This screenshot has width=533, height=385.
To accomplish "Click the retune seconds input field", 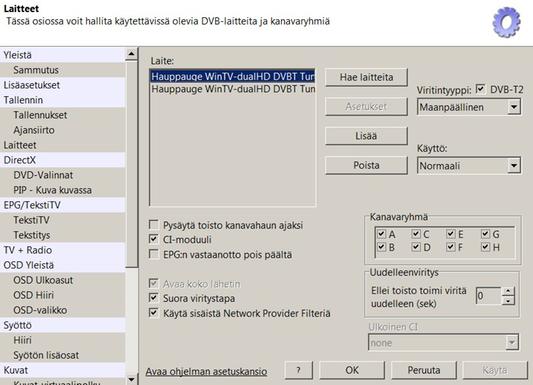I will coord(489,296).
